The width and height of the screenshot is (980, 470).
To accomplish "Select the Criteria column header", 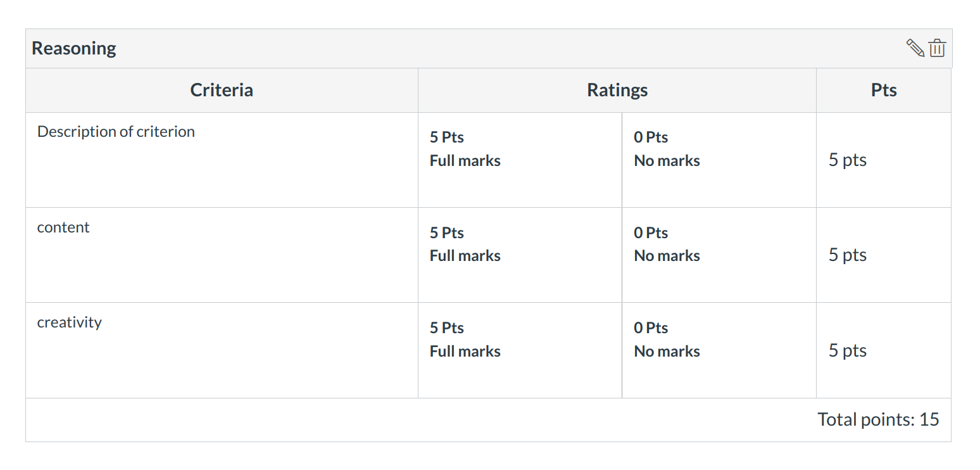I will [x=222, y=90].
